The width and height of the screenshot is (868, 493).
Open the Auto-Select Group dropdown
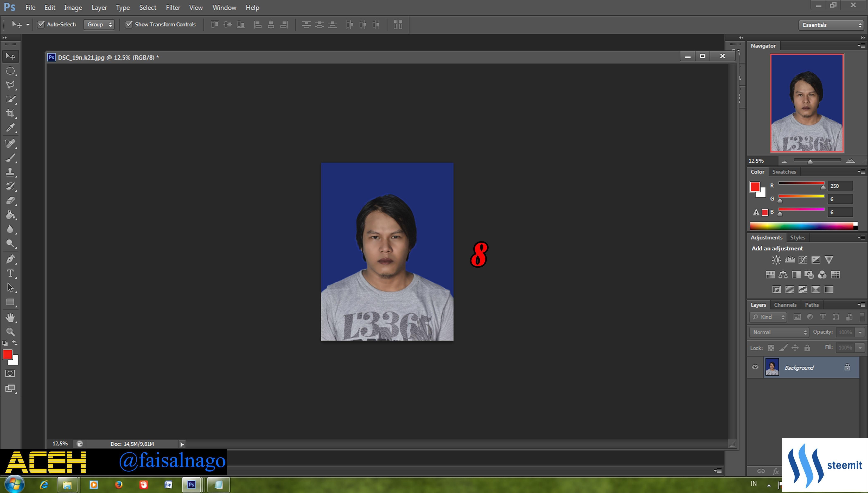tap(99, 24)
